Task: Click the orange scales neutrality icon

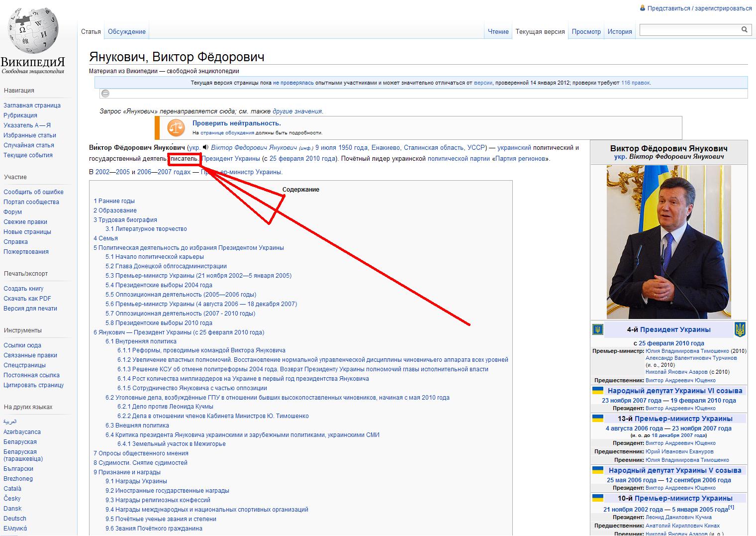Action: click(176, 128)
